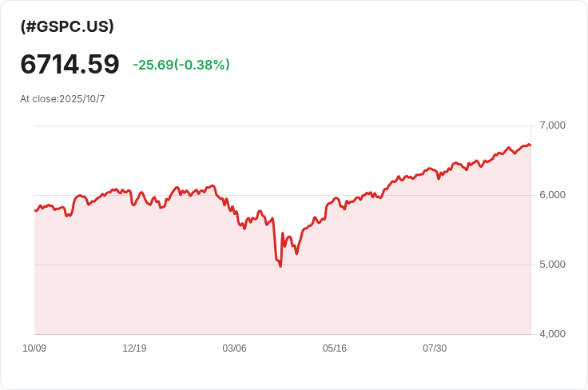Click the 12/19 date axis label
The width and height of the screenshot is (588, 390).
[134, 348]
